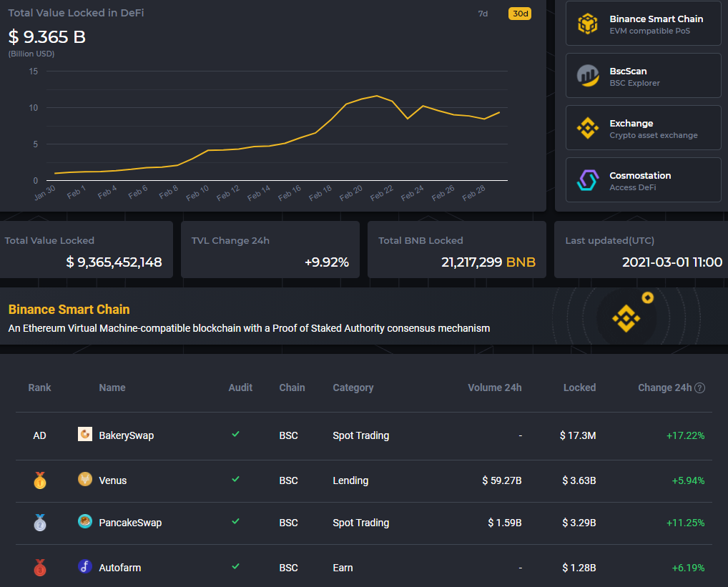Click the gold medal icon next to Venus

click(39, 480)
